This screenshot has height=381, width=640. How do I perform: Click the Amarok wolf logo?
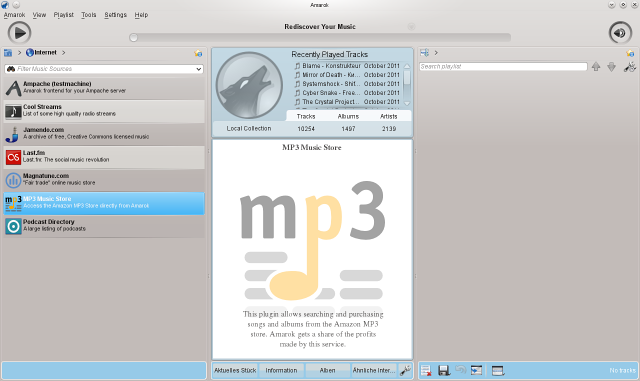pos(249,85)
